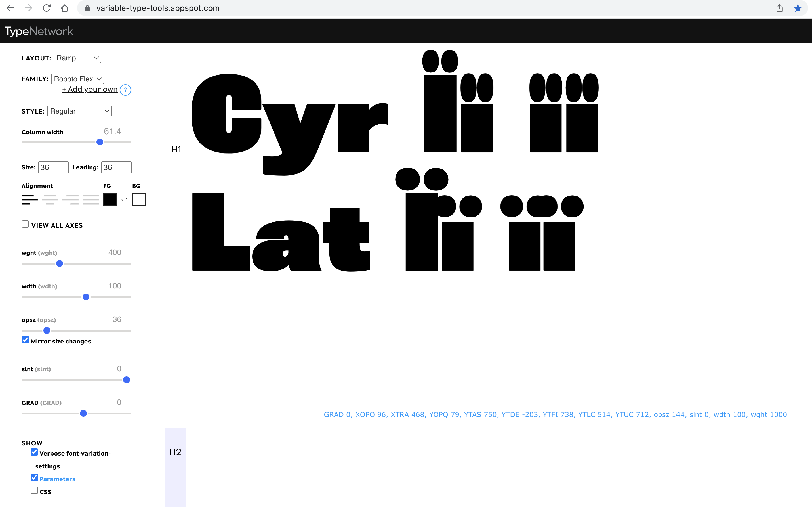Select the H2 row label
The height and width of the screenshot is (507, 812).
pos(175,452)
